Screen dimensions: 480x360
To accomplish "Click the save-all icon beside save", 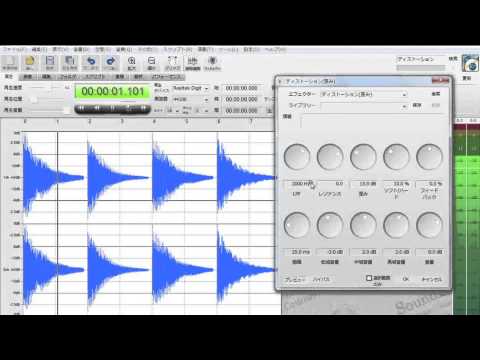I will pos(70,62).
